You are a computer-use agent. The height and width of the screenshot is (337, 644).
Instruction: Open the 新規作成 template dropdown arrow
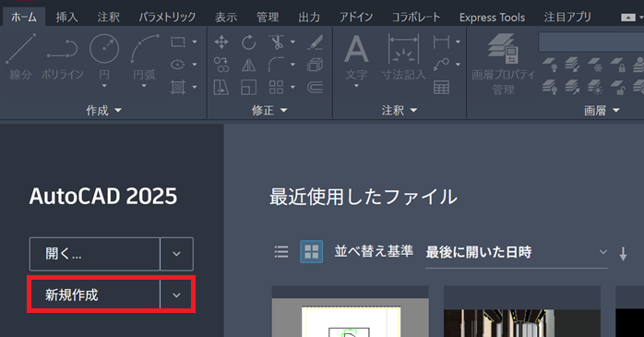(176, 295)
